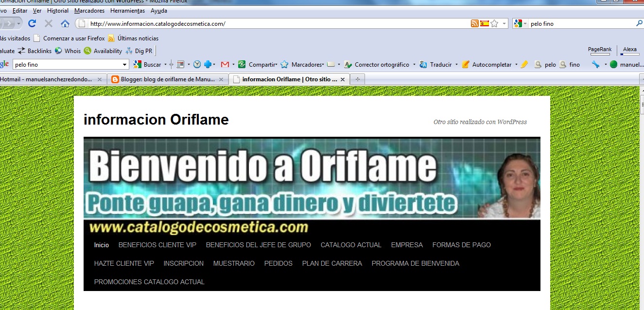This screenshot has width=644, height=310.
Task: Expand Google toolbar search box dropdown
Action: [x=125, y=64]
